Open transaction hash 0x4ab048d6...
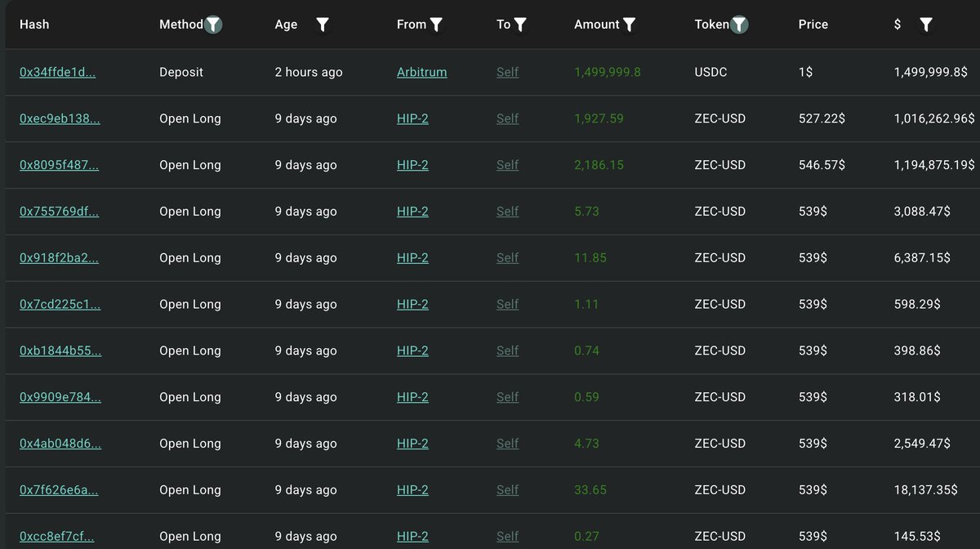This screenshot has height=549, width=980. 60,444
